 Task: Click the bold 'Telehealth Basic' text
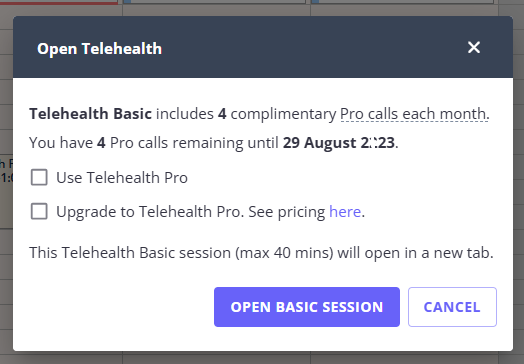pyautogui.click(x=91, y=114)
